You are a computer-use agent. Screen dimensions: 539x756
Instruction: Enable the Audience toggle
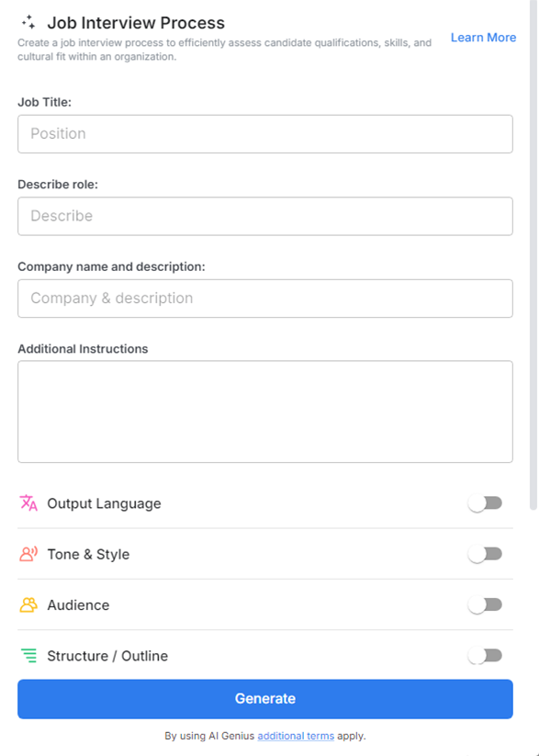point(486,604)
